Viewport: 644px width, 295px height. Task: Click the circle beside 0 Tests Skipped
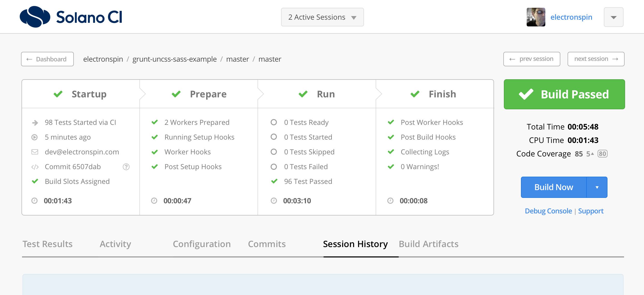click(x=274, y=152)
